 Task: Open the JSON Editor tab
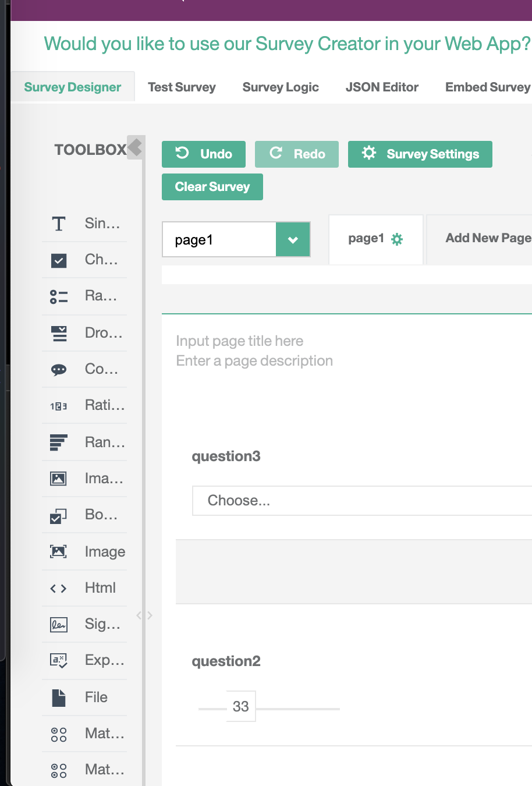[x=382, y=87]
